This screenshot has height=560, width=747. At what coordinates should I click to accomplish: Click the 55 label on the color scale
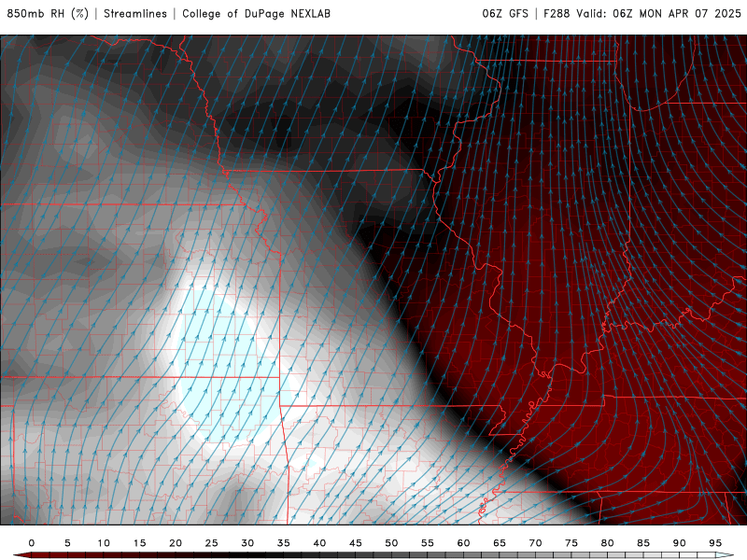(x=428, y=543)
